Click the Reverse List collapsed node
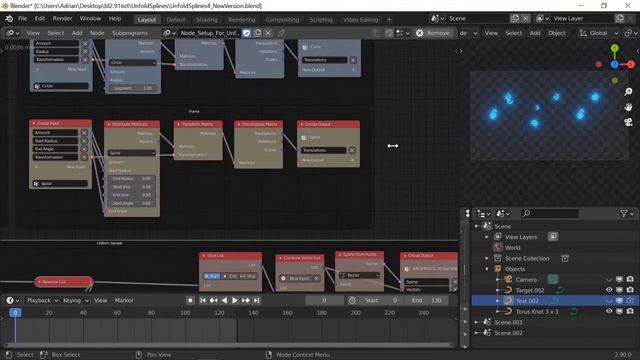640x360 pixels. click(x=64, y=282)
